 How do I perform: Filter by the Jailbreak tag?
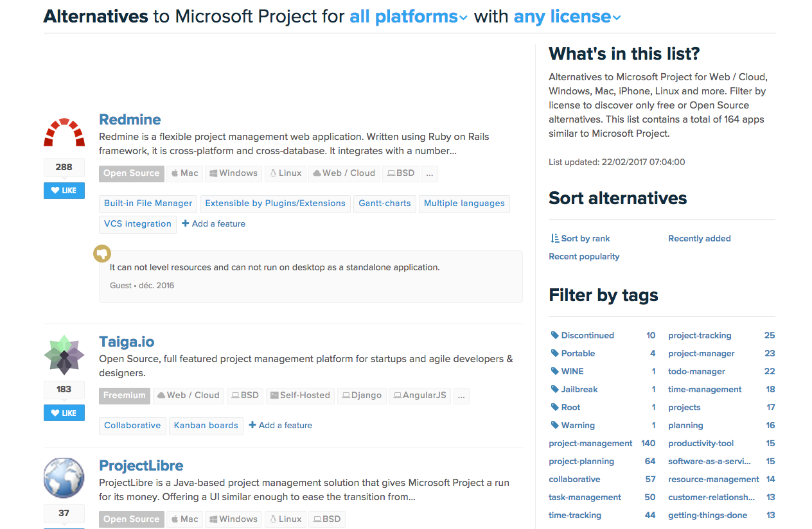click(x=578, y=389)
